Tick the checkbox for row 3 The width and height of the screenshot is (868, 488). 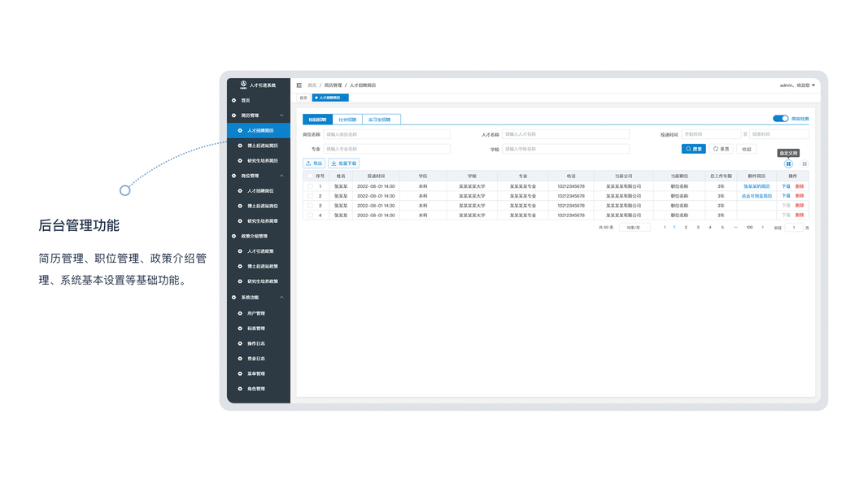pos(310,205)
